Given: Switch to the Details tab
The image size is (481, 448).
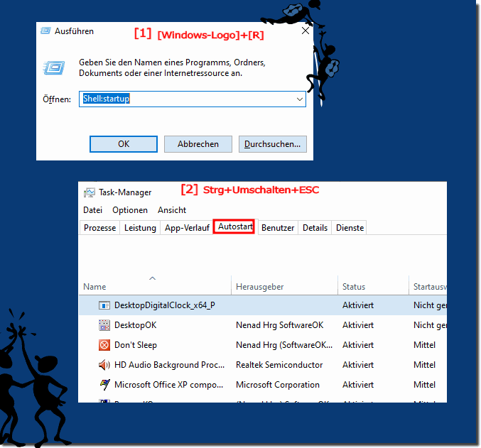Looking at the screenshot, I should pos(315,228).
